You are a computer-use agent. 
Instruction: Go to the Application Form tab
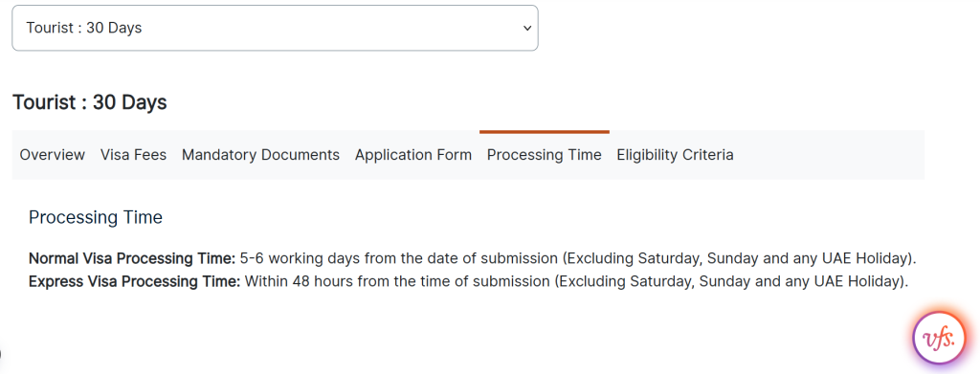coord(413,155)
